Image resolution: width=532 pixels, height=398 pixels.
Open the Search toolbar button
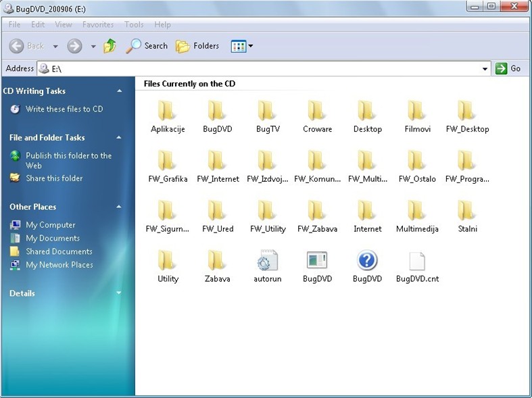(x=147, y=46)
